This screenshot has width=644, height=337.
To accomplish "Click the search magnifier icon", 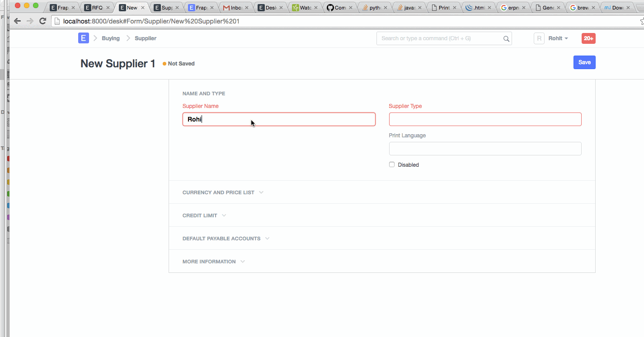I will [x=506, y=39].
